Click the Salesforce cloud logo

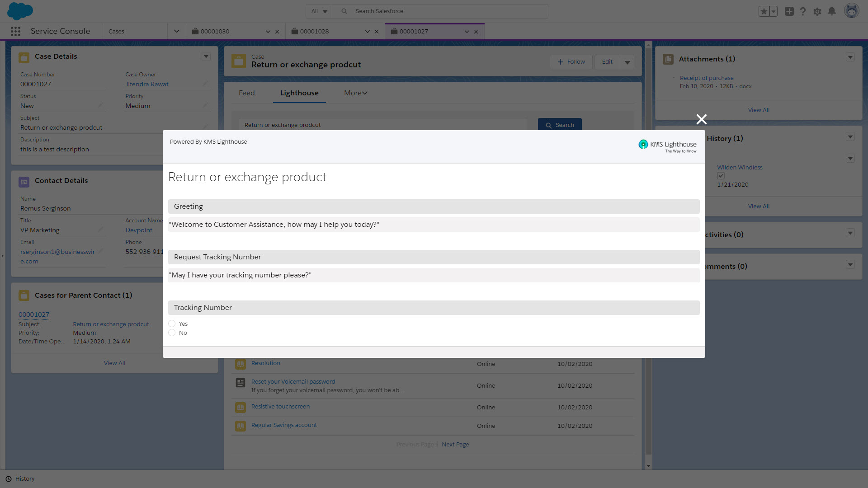point(20,11)
